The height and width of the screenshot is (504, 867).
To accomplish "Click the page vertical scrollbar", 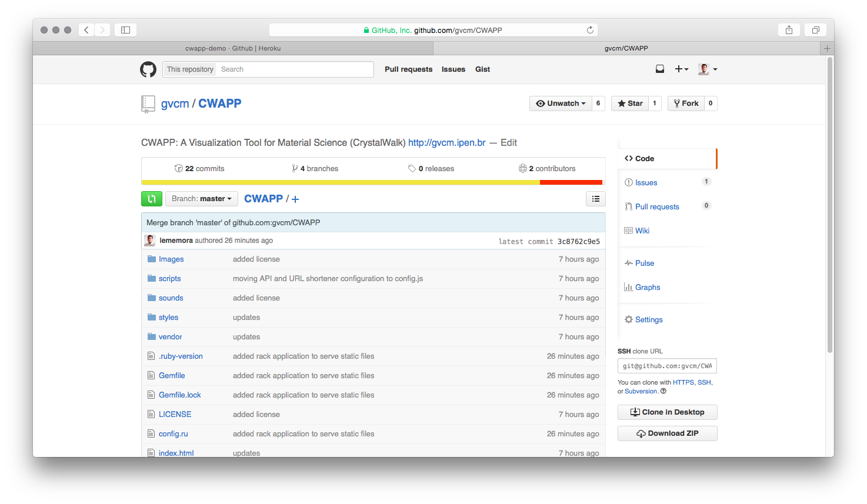I will tap(830, 205).
